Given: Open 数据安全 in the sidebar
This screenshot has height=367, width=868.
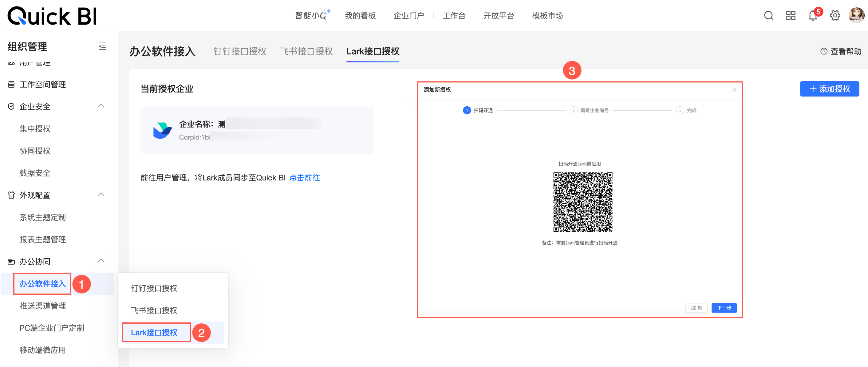Looking at the screenshot, I should click(35, 173).
